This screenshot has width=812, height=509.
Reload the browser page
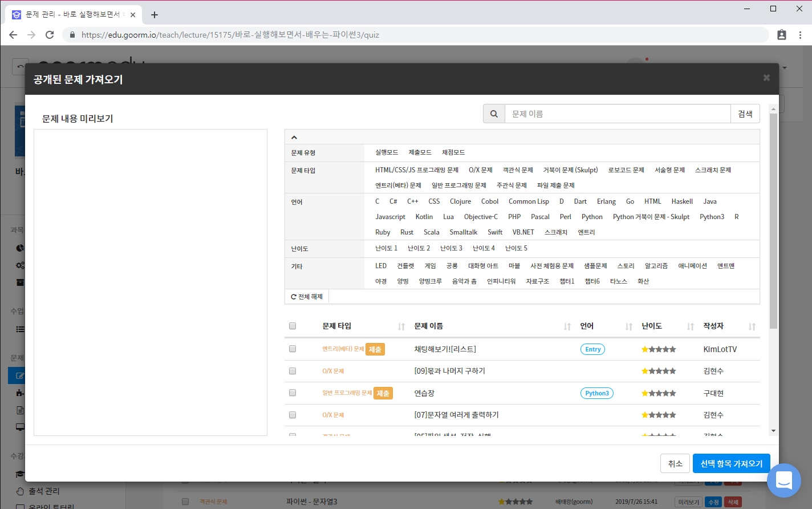point(50,35)
